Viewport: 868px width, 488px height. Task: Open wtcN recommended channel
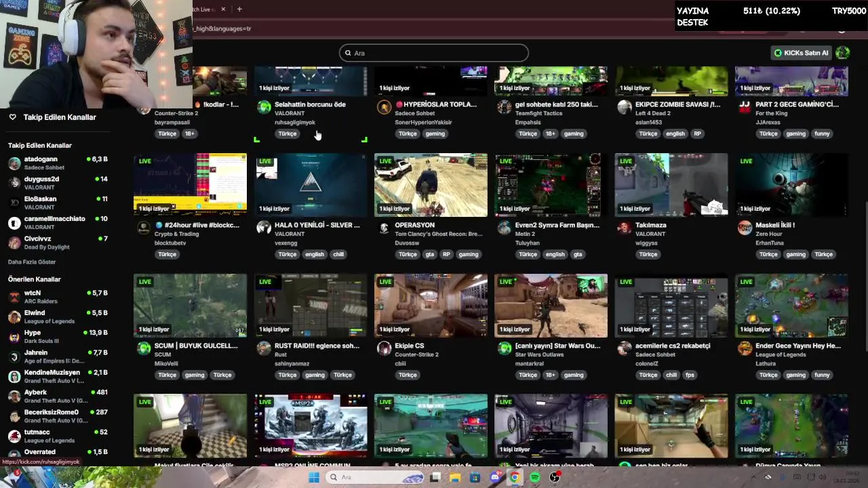pyautogui.click(x=58, y=297)
